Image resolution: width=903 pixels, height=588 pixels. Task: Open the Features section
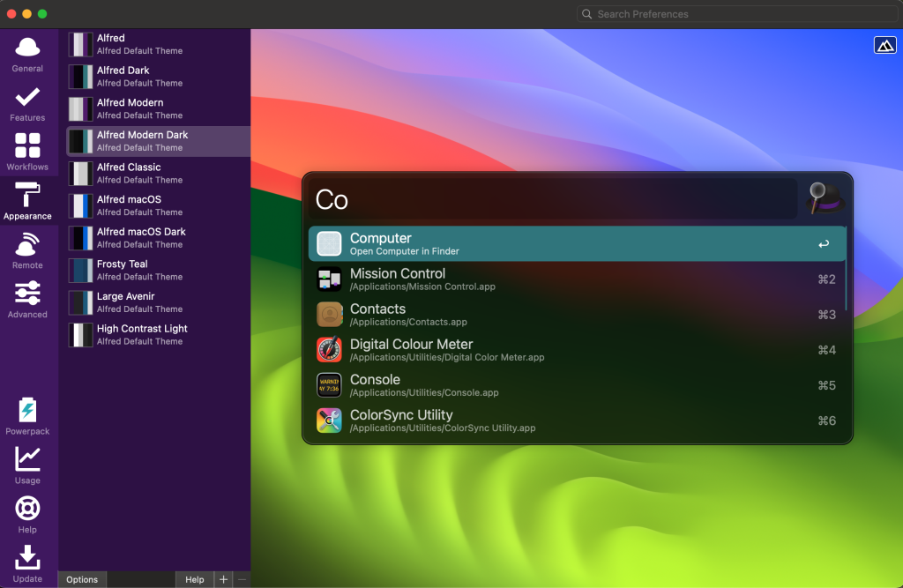pos(27,104)
